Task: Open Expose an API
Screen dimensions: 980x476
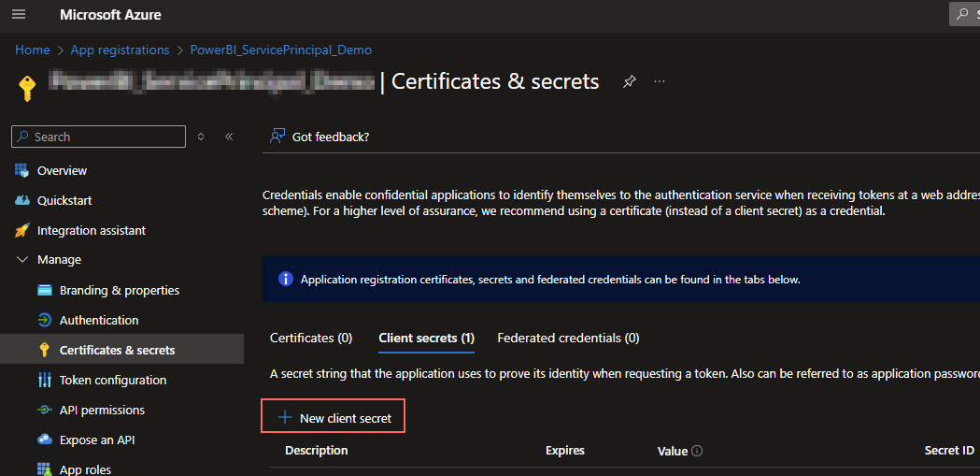Action: 97,440
